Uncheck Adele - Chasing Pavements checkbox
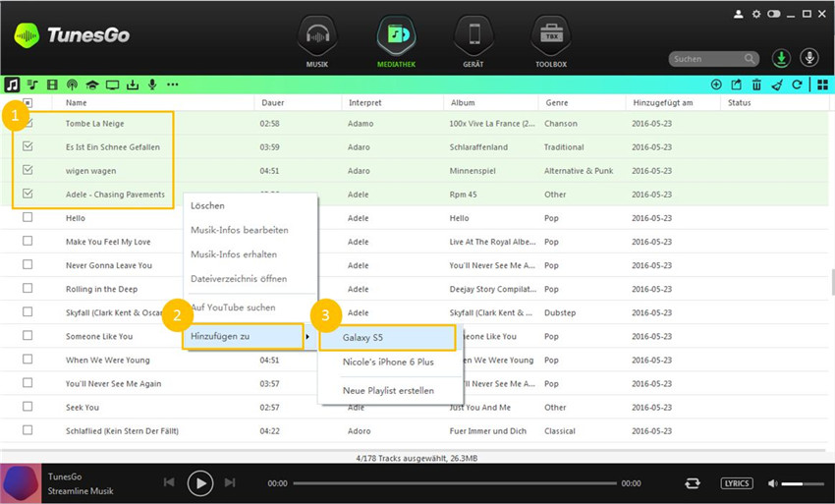 (x=28, y=194)
